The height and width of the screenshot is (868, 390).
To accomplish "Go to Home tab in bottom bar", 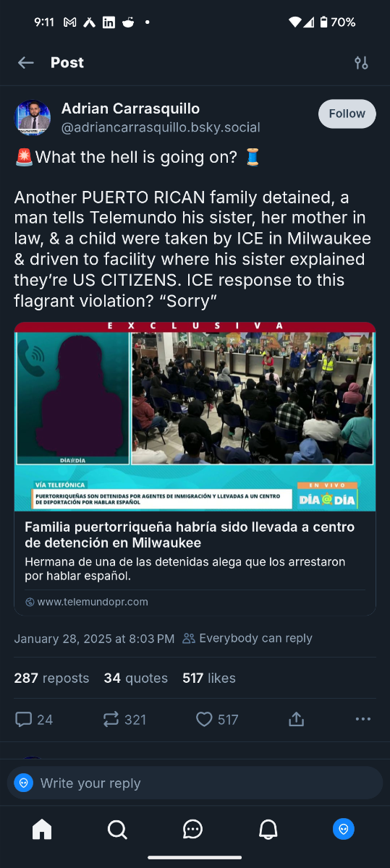I will coord(42,829).
